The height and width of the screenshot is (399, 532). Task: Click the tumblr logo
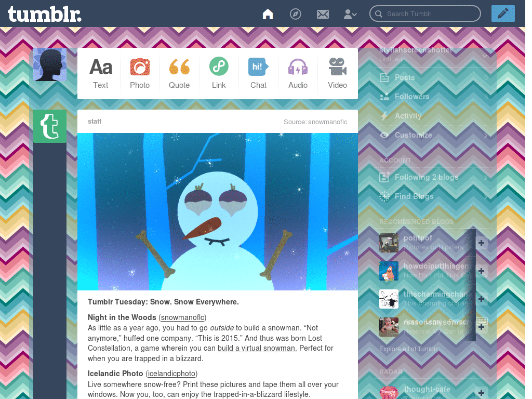tap(45, 14)
